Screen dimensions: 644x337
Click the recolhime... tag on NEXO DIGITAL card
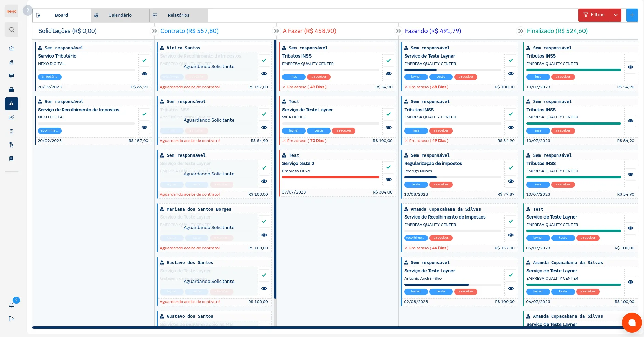click(50, 130)
